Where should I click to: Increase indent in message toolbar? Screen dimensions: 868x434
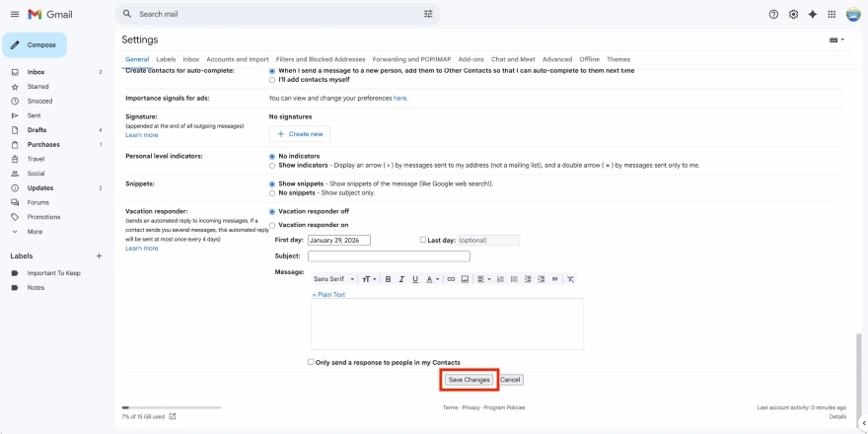[x=541, y=279]
